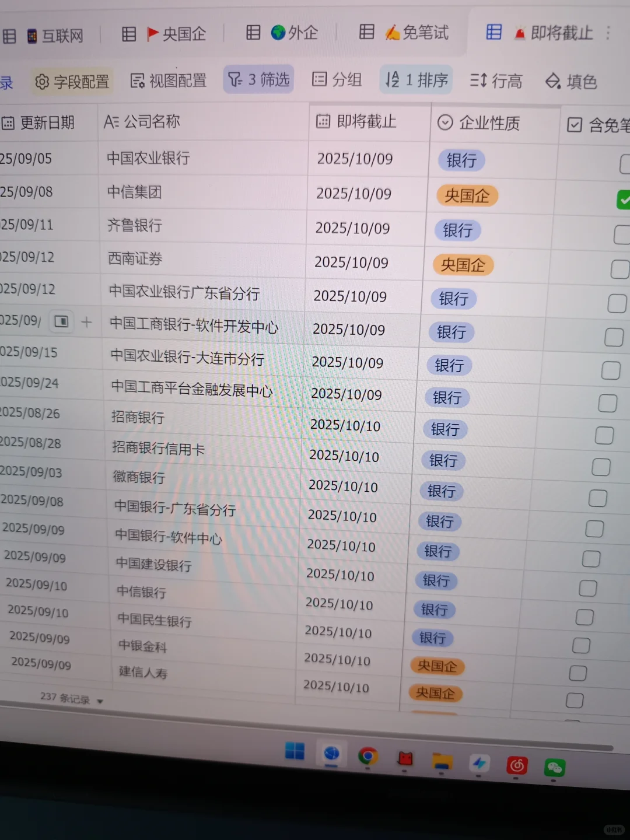
Task: Check the box for 中国农业银行 row
Action: pyautogui.click(x=625, y=164)
